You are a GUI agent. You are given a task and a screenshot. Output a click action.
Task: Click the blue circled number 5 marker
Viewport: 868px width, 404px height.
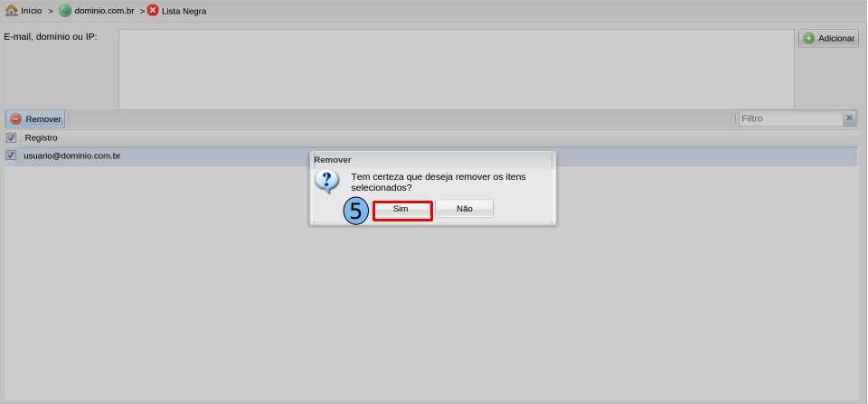coord(356,211)
